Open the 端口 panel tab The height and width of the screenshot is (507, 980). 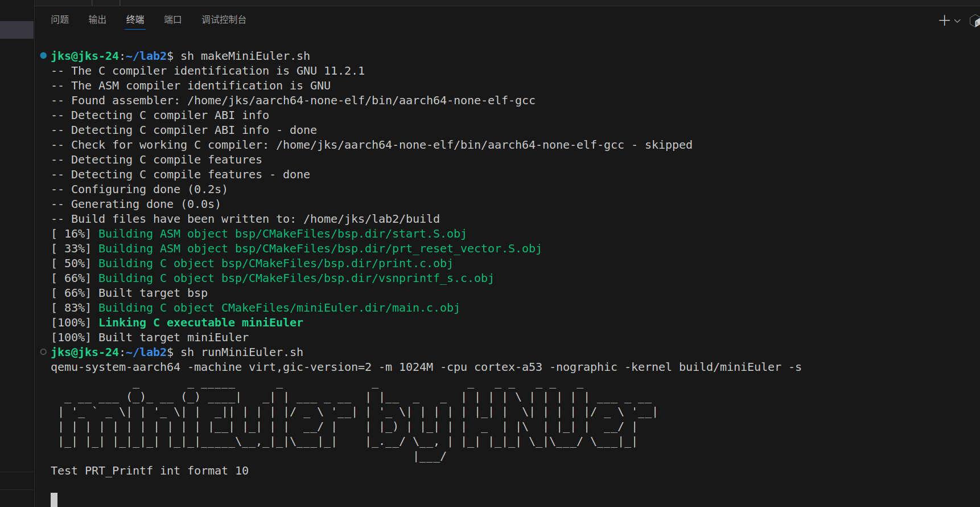[x=172, y=19]
